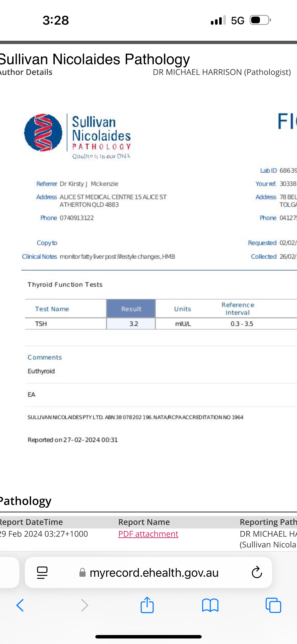The image size is (297, 644).
Task: Reload the page with refresh icon
Action: (x=256, y=573)
